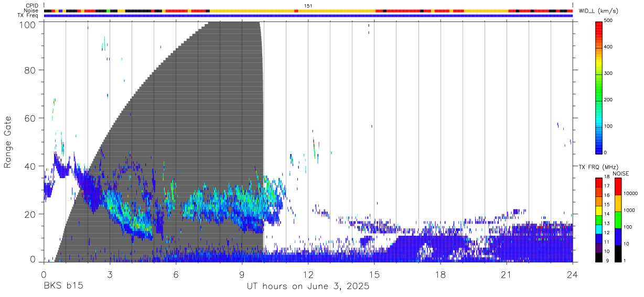The width and height of the screenshot is (644, 297).
Task: Click the TX FRQ (MHz) color scale bar
Action: point(598,219)
